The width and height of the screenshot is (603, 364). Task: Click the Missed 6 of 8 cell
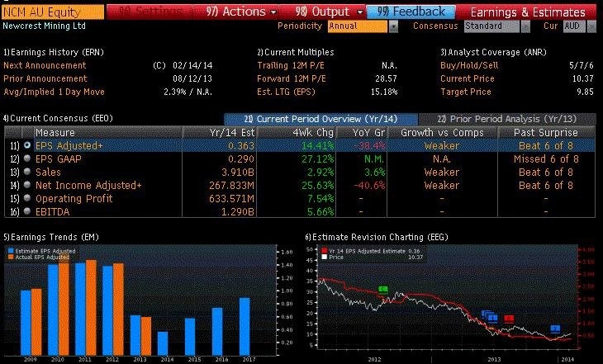[x=546, y=158]
